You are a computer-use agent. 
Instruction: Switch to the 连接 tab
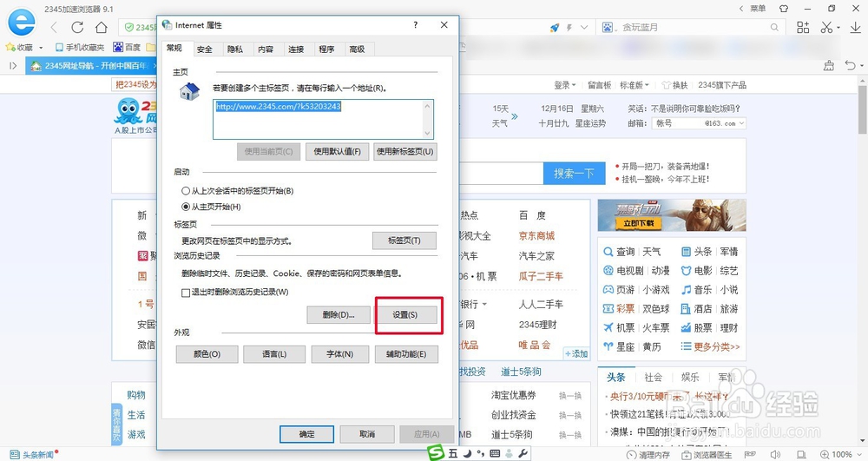296,49
